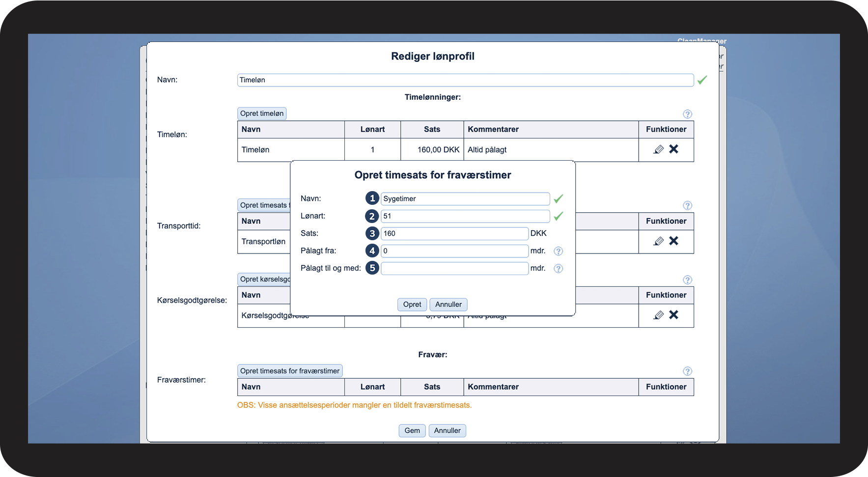Cancel the Opret timesats dialog with Annuller
Image resolution: width=868 pixels, height=477 pixels.
click(448, 305)
